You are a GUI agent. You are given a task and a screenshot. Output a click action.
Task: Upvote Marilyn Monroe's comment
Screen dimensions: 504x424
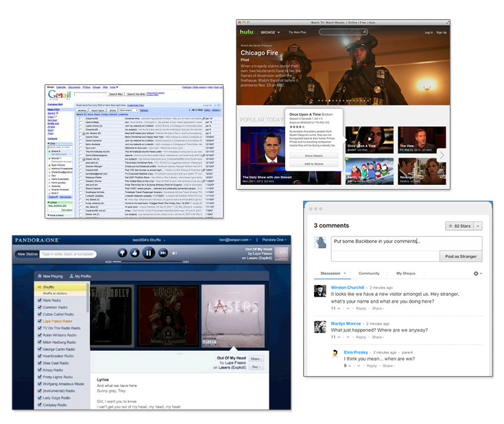[x=339, y=337]
